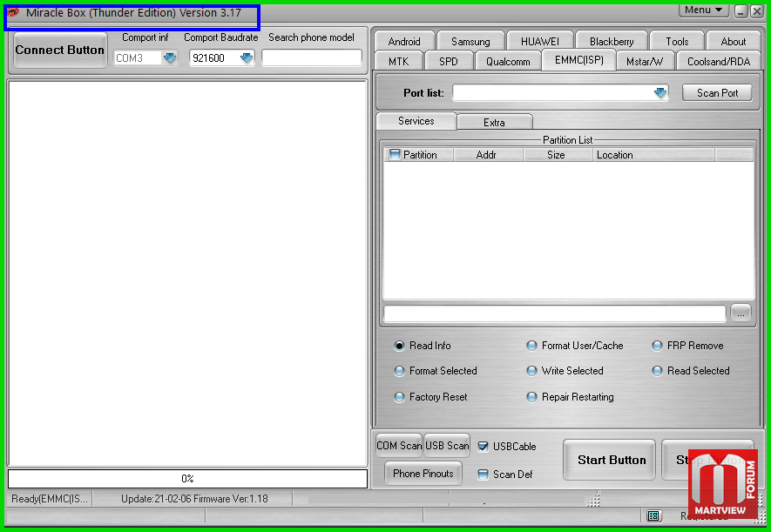This screenshot has width=771, height=532.
Task: Click the Start Button
Action: [610, 460]
